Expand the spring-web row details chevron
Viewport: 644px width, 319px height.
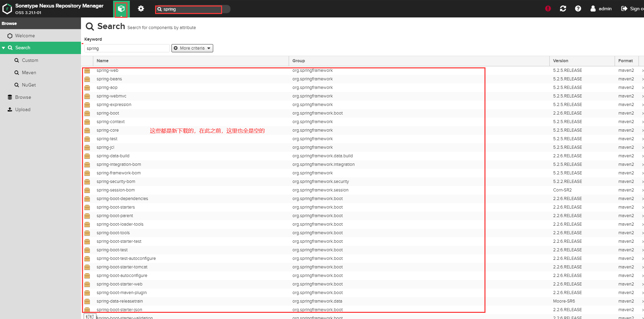pos(642,70)
